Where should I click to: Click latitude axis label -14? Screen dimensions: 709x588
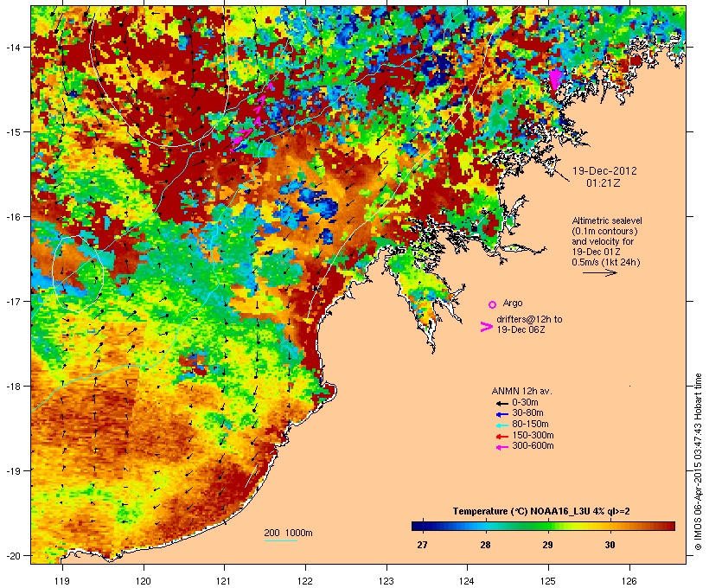[x=12, y=47]
